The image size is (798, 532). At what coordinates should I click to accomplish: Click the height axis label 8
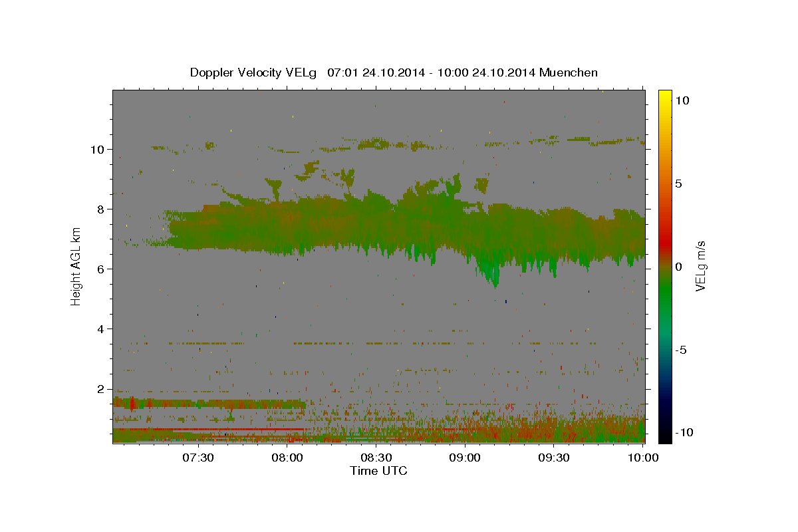[99, 209]
